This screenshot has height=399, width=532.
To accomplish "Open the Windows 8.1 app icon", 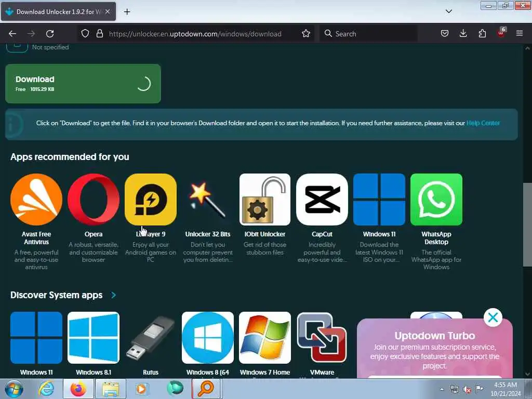I will [94, 338].
